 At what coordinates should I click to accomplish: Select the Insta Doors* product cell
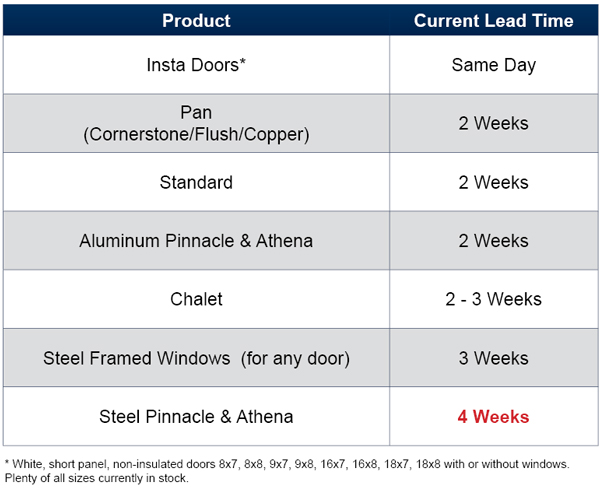tap(196, 65)
